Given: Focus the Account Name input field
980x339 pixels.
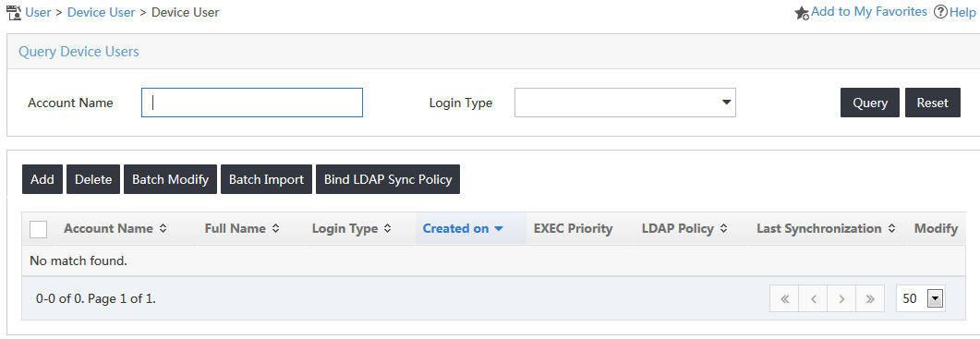Looking at the screenshot, I should (252, 103).
